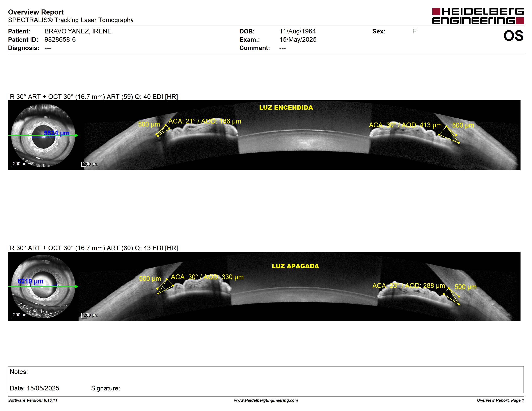Image resolution: width=532 pixels, height=411 pixels.
Task: Click the lower scan left 500 µm label
Action: [150, 279]
